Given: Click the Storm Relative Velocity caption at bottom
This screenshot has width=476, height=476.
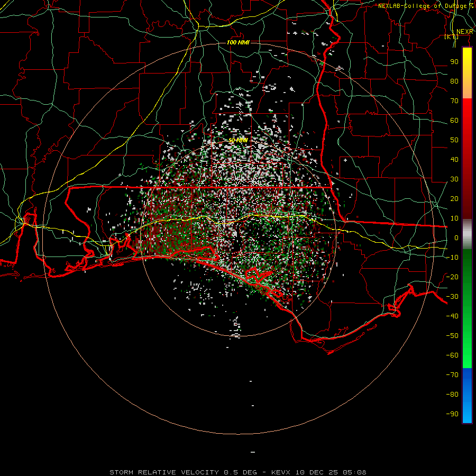Looking at the screenshot, I should [238, 472].
